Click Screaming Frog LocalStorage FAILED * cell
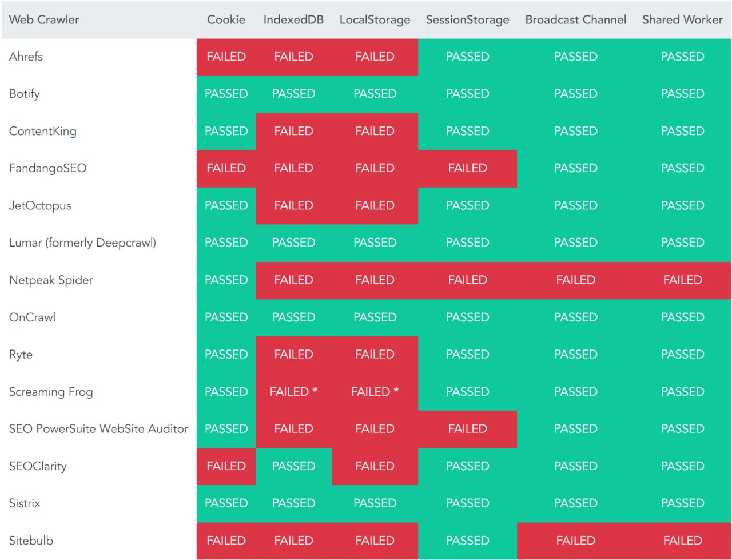This screenshot has height=560, width=732. [375, 391]
